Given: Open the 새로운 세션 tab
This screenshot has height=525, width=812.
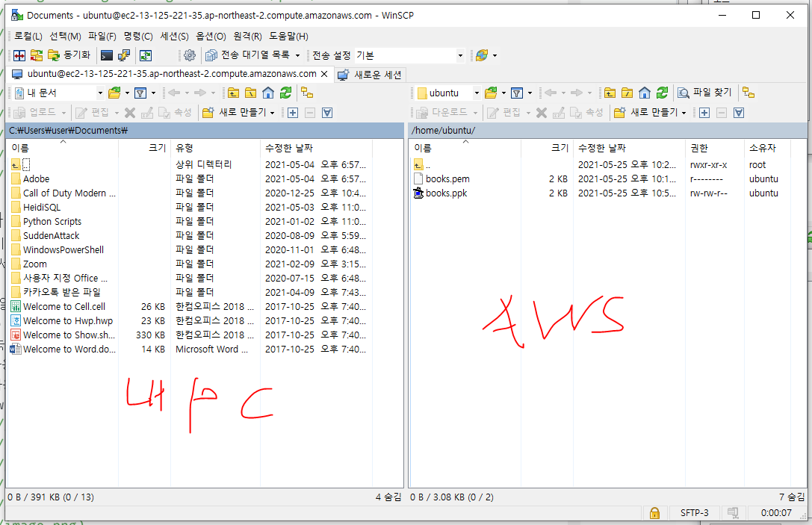Looking at the screenshot, I should click(x=370, y=75).
